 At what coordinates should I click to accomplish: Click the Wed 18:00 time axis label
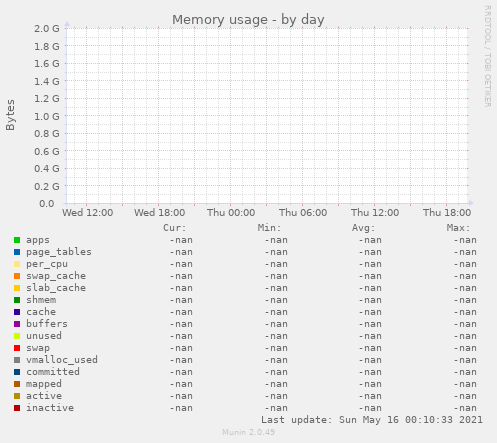pos(160,213)
